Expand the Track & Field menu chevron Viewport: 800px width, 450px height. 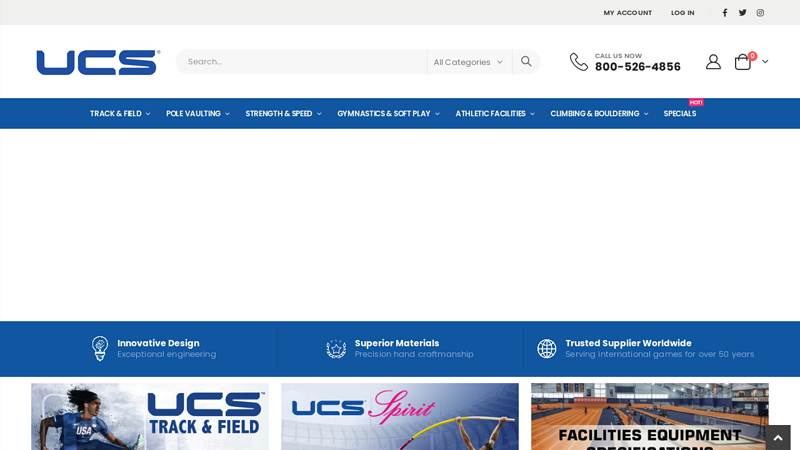(x=148, y=114)
